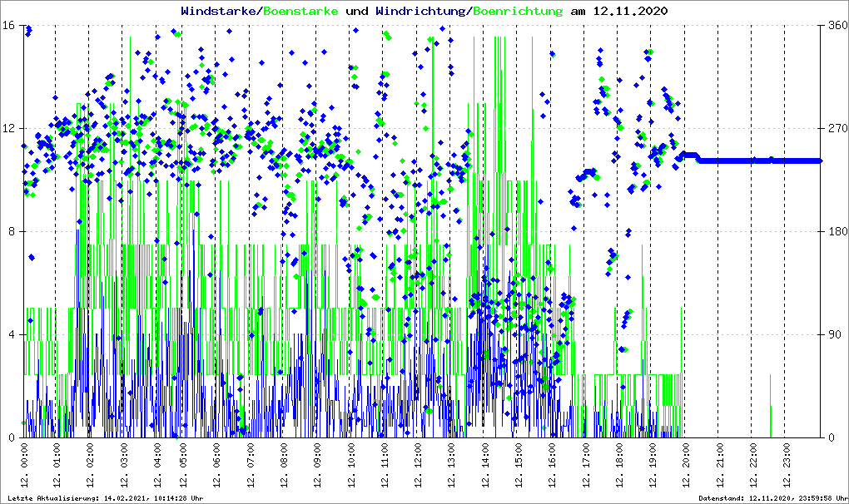Click the 'Boenrichtung' green title word
The image size is (849, 504).
click(x=519, y=11)
